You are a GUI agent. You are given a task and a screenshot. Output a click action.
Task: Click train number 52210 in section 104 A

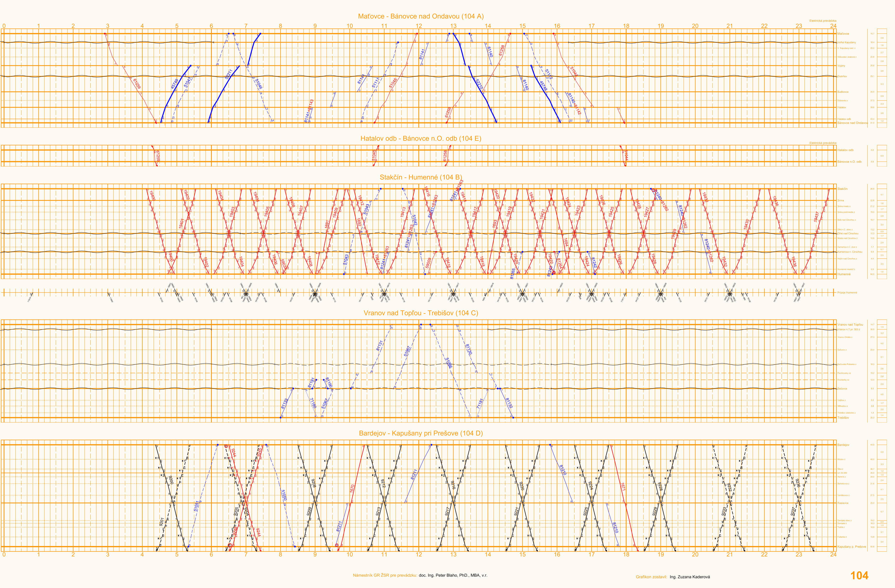479,84
